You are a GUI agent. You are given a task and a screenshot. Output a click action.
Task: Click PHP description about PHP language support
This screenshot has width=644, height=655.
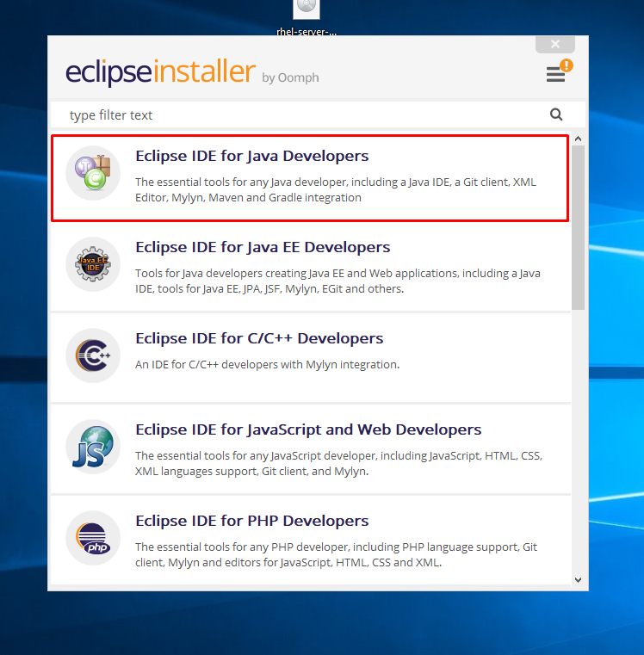(336, 555)
